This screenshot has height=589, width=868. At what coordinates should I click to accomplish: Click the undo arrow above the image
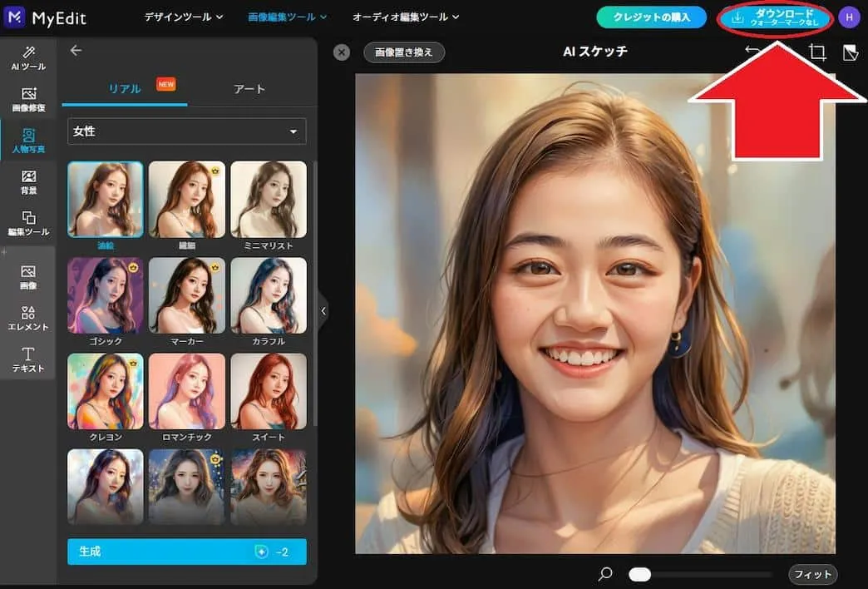(x=753, y=52)
